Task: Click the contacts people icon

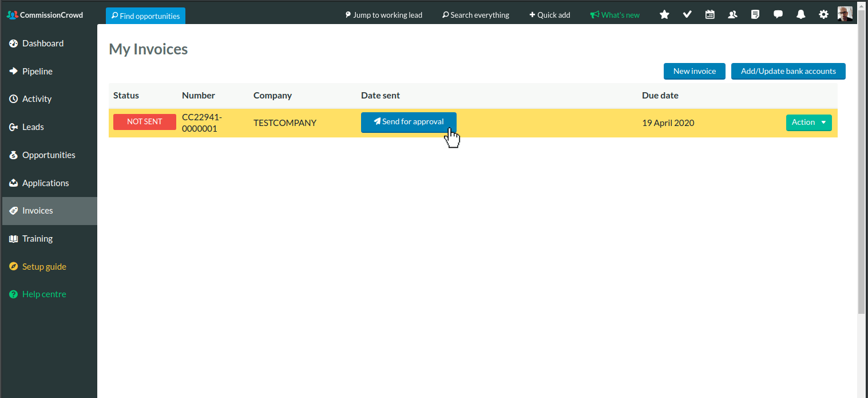Action: coord(732,15)
